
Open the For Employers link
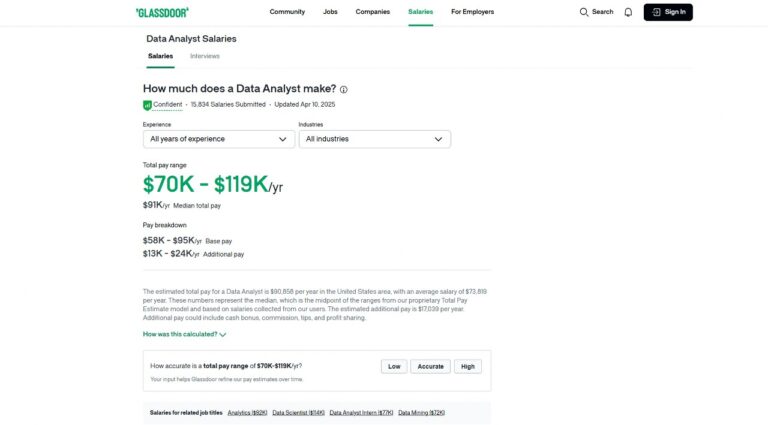point(472,12)
